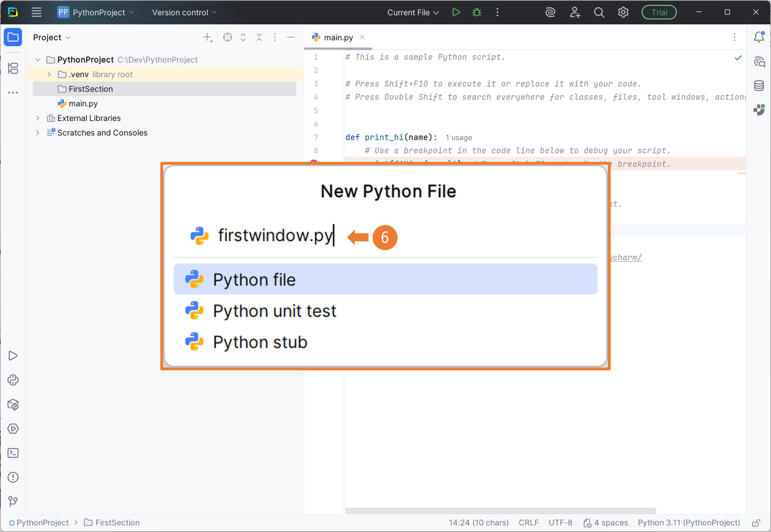The width and height of the screenshot is (771, 532).
Task: Open Git version control tool window
Action: click(x=13, y=502)
